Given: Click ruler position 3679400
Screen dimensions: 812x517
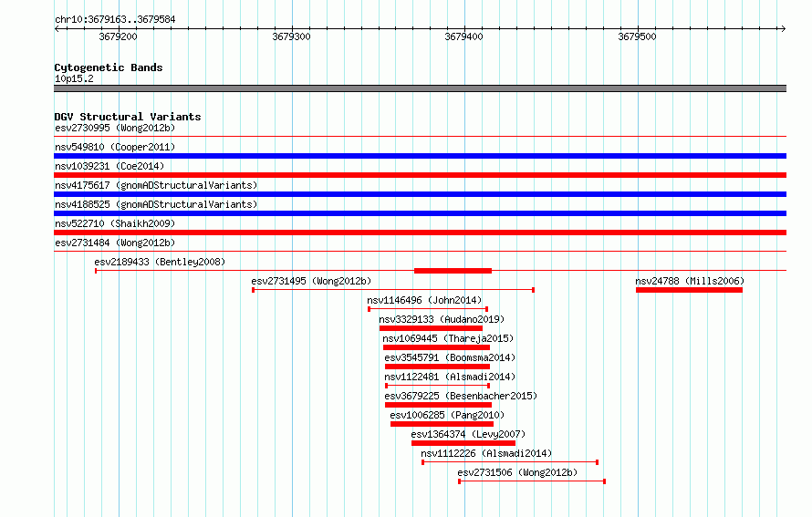Looking at the screenshot, I should click(464, 36).
